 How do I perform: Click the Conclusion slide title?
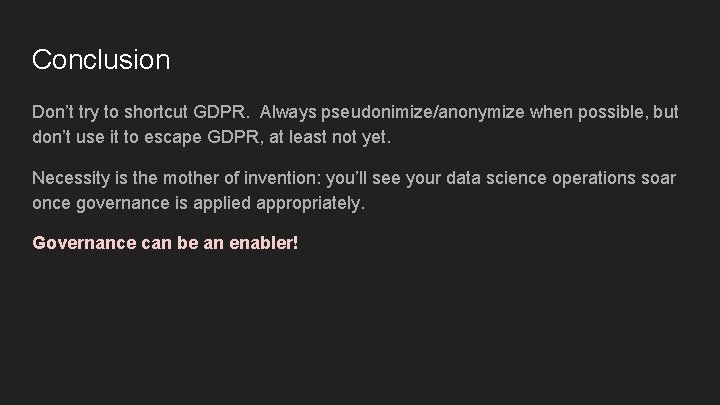[101, 60]
